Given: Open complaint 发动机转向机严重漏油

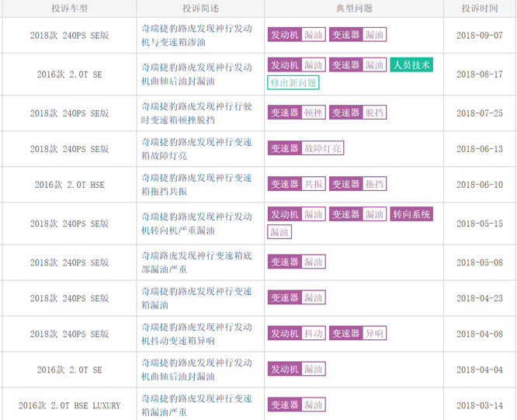Looking at the screenshot, I should point(196,224).
